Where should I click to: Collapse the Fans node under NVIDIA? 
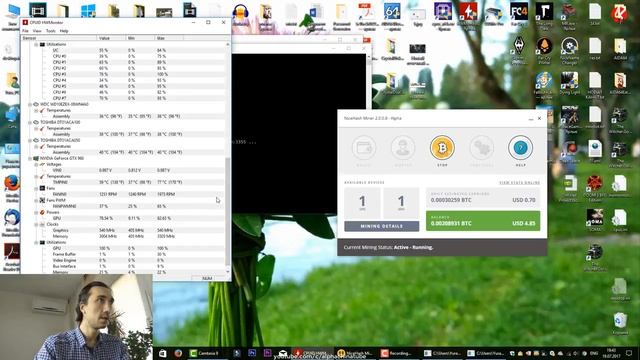(36, 189)
